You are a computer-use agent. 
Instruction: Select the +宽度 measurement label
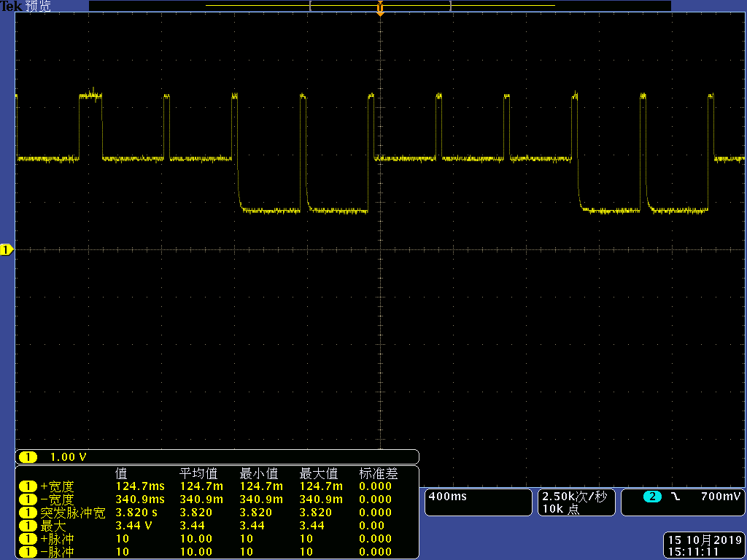57,486
